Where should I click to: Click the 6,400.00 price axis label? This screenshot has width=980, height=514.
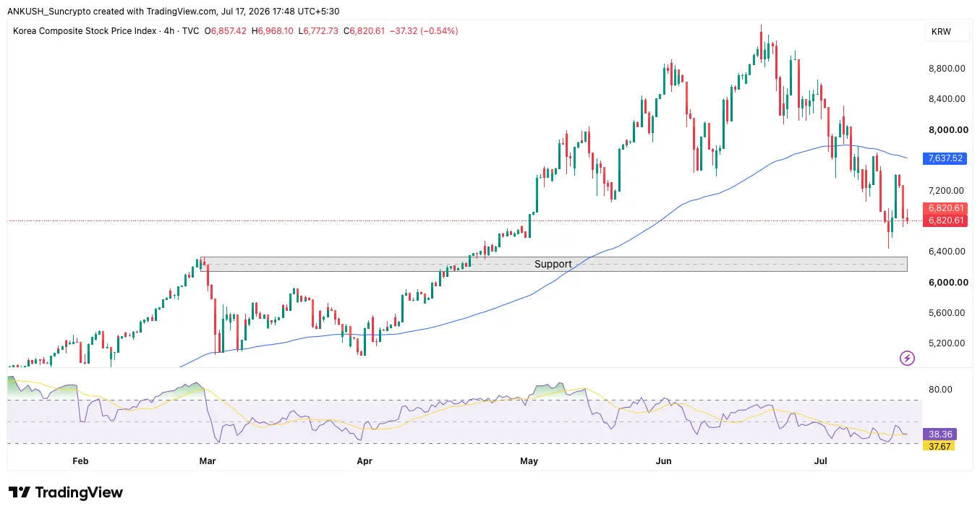(x=947, y=252)
